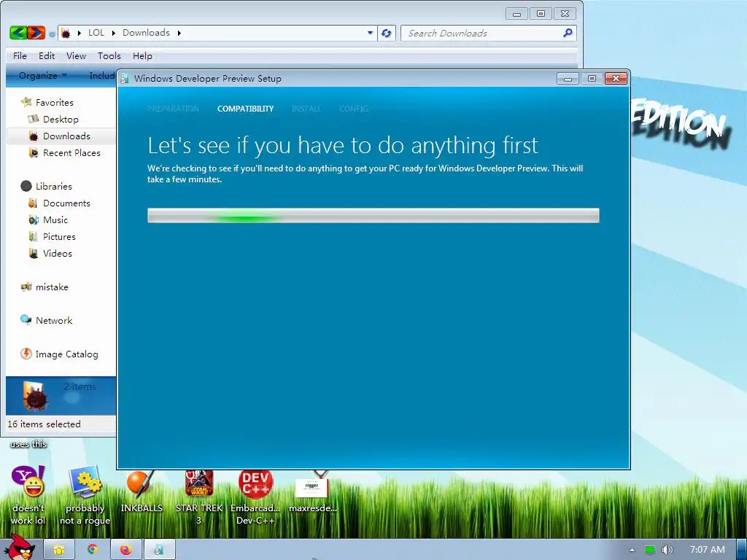This screenshot has height=560, width=747.
Task: Click the Libraries sphere icon
Action: click(26, 186)
